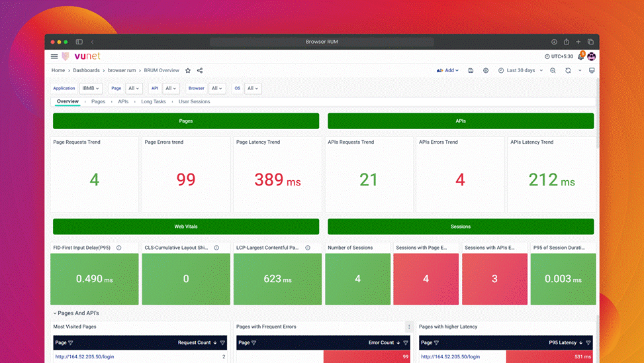Star the BRUM Overview dashboard

188,70
